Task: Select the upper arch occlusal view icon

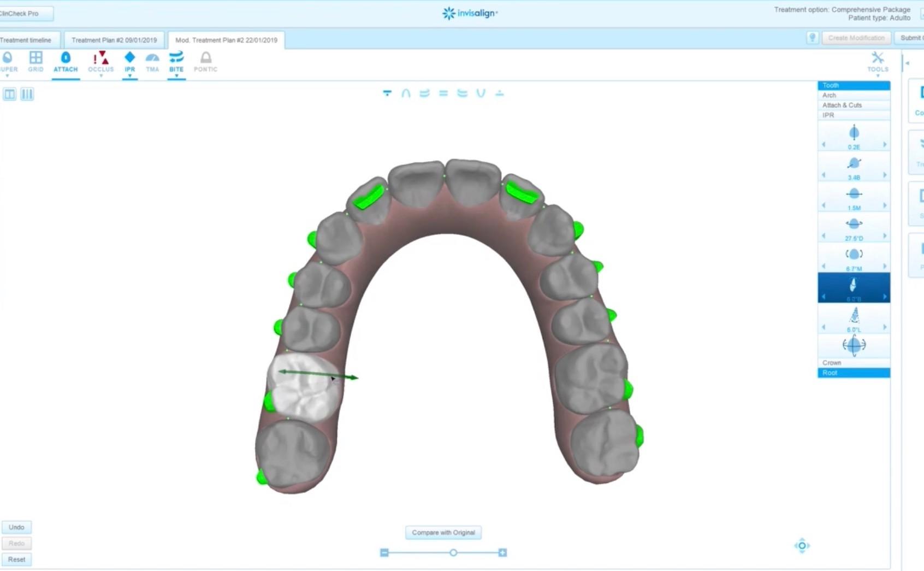Action: 406,93
